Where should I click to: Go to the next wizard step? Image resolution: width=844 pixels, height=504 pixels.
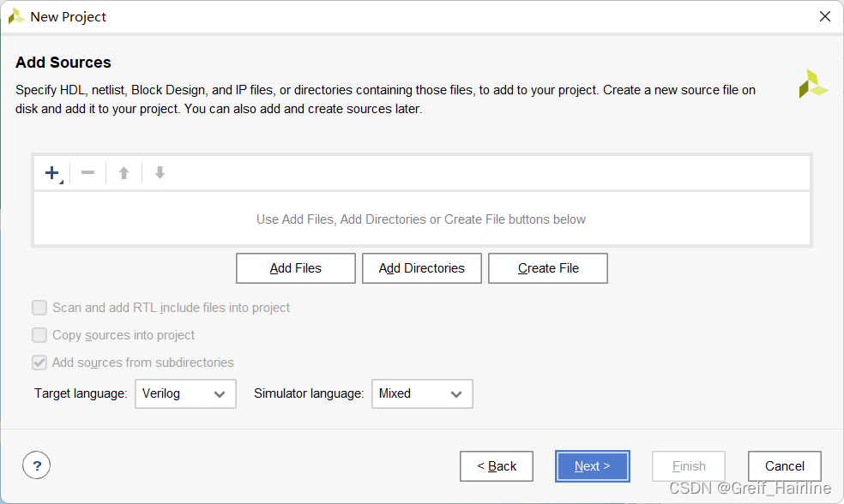click(x=592, y=466)
